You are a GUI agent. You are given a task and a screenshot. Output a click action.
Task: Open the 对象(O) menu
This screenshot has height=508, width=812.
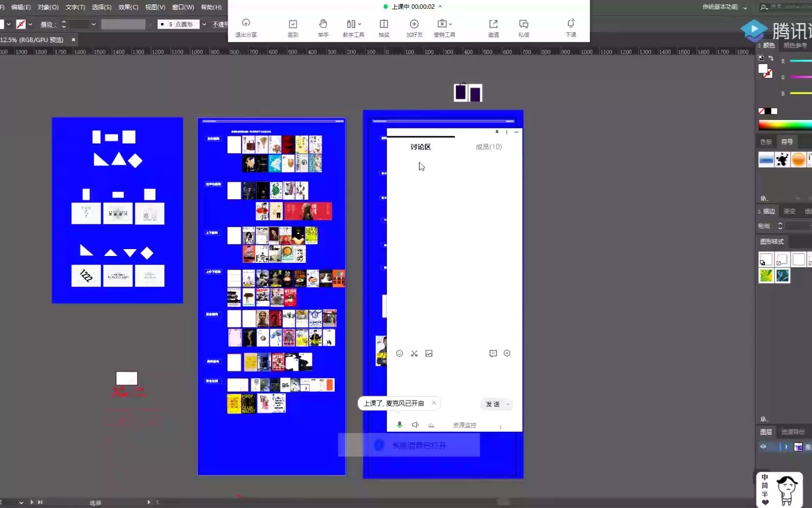pyautogui.click(x=48, y=7)
